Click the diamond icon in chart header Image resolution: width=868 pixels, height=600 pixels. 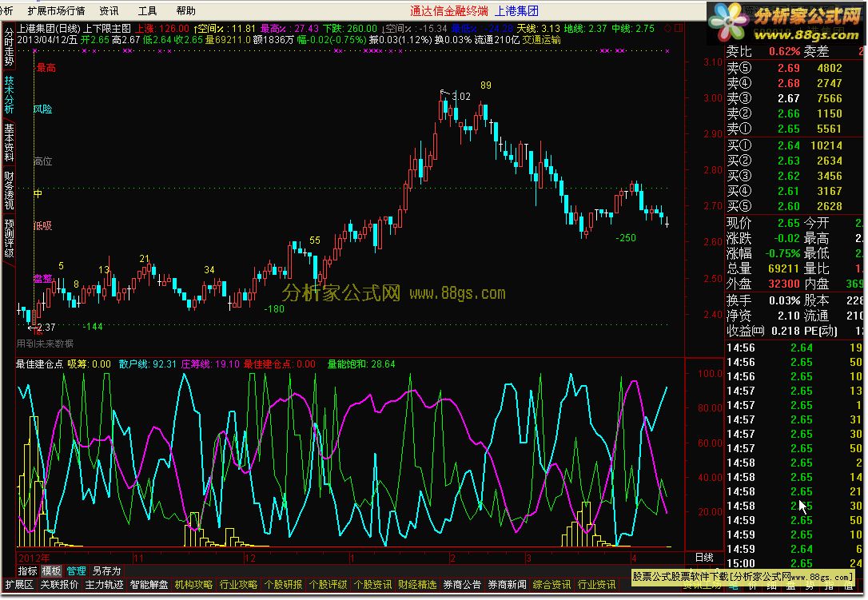tap(667, 28)
